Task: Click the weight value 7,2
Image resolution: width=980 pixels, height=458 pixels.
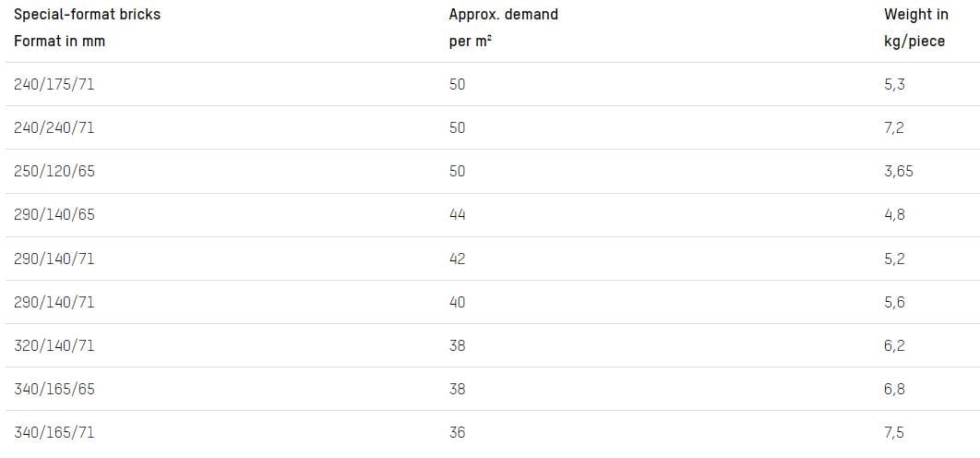Action: [x=894, y=127]
